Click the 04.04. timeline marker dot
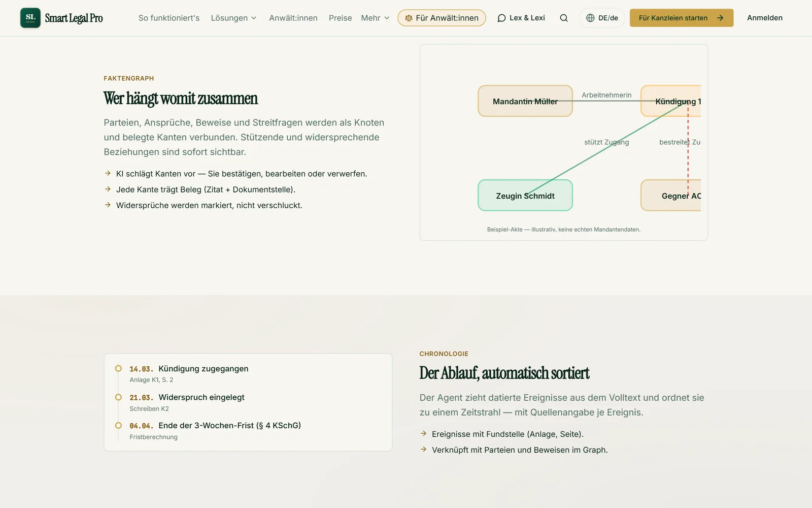The width and height of the screenshot is (812, 508). [x=118, y=426]
